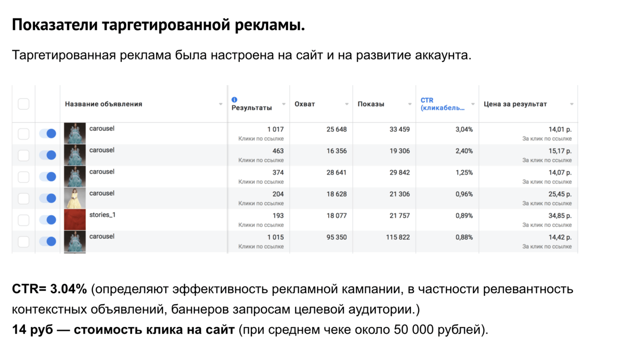Check the box for the stories_1 row
Screen dimensions: 644x363
[24, 220]
